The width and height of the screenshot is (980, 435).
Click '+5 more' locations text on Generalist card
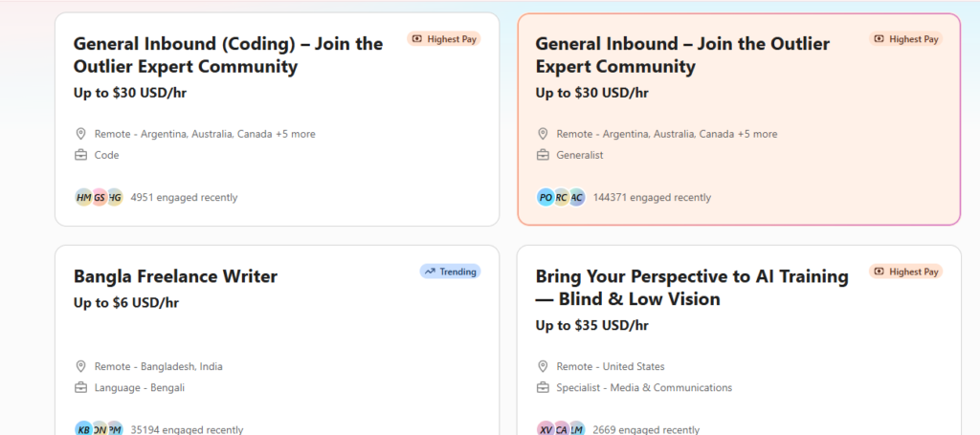tap(757, 134)
